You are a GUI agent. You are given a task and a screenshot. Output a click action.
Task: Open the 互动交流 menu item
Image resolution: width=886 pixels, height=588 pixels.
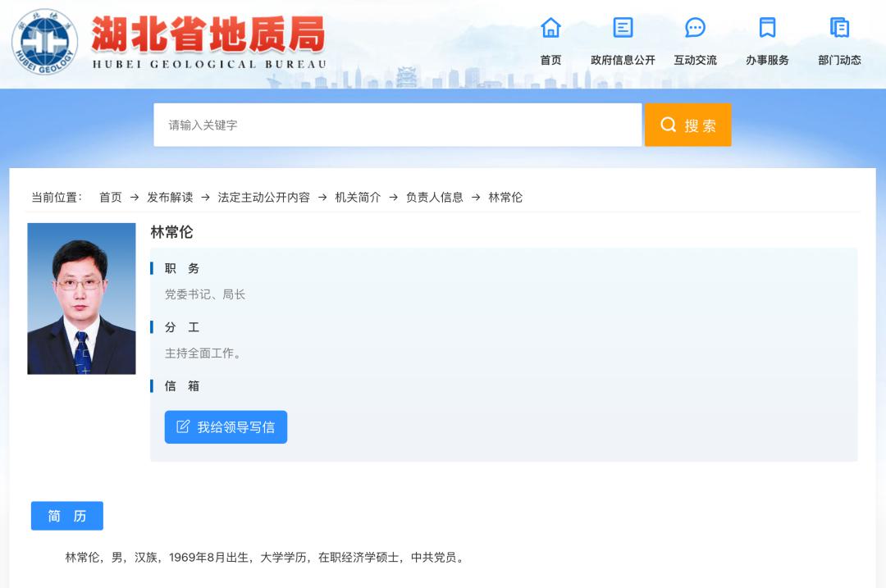point(695,60)
